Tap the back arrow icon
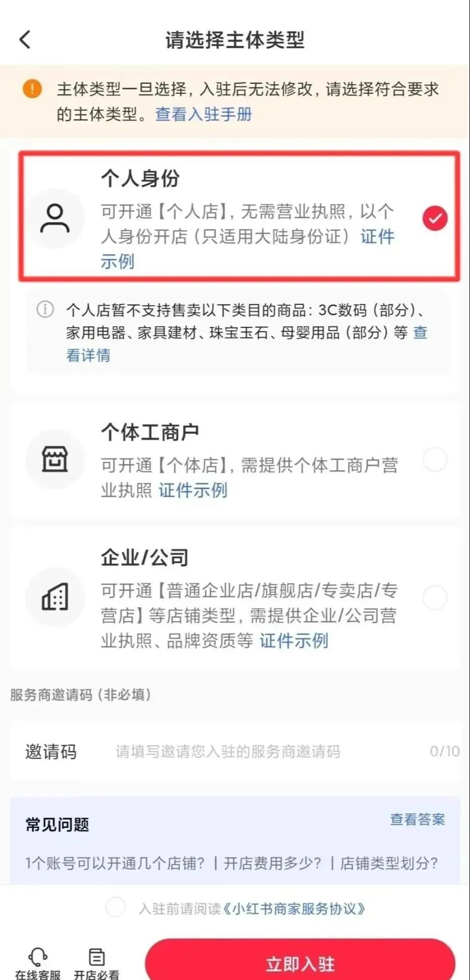470x980 pixels. (x=25, y=39)
